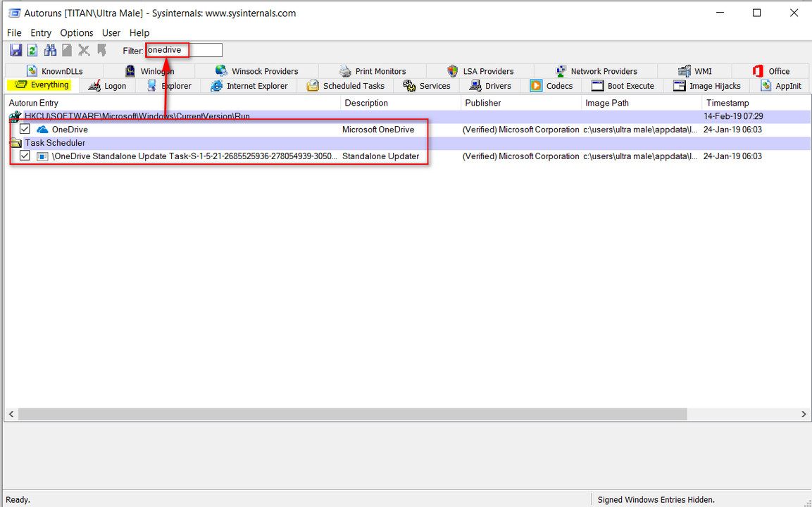Image resolution: width=812 pixels, height=507 pixels.
Task: Click the Save toolbar icon
Action: click(16, 50)
